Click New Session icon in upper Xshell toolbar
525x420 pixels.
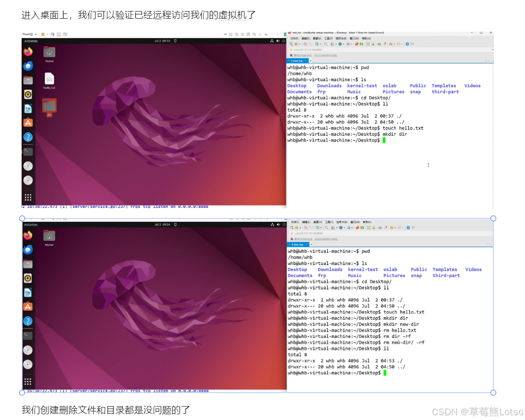point(291,44)
